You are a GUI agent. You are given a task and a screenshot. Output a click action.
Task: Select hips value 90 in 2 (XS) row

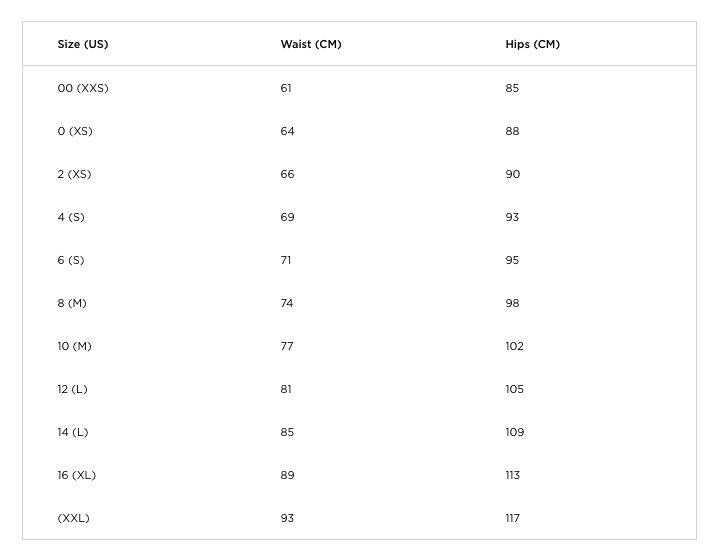pyautogui.click(x=512, y=174)
